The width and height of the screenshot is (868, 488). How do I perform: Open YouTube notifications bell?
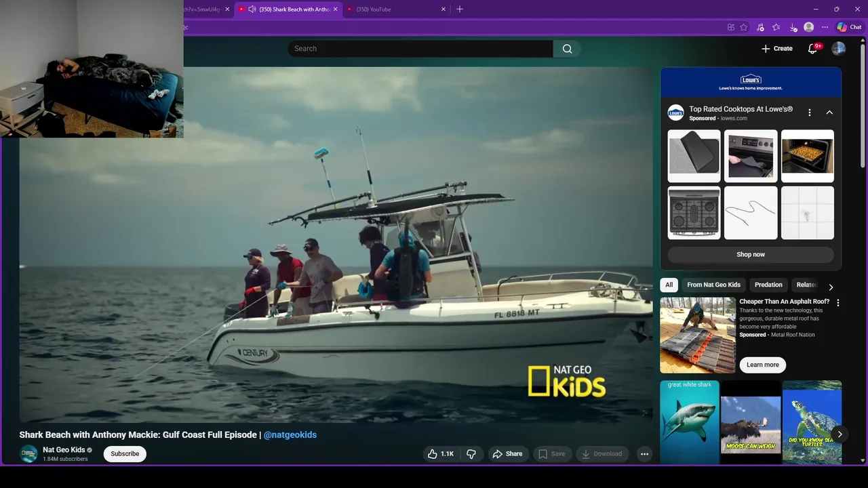click(x=813, y=48)
